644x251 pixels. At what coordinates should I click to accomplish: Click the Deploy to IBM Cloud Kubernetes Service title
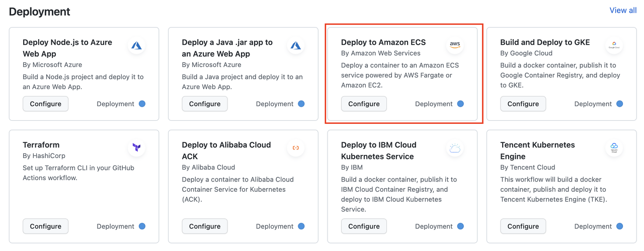point(378,150)
